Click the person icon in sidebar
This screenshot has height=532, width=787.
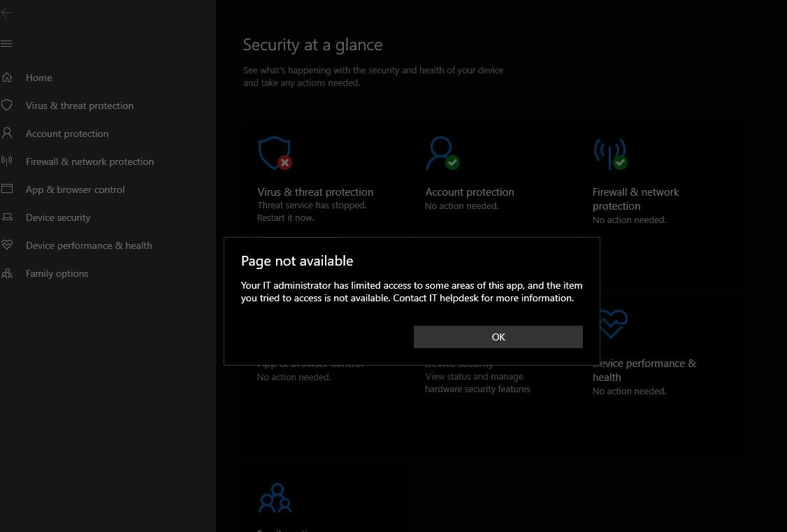(7, 133)
